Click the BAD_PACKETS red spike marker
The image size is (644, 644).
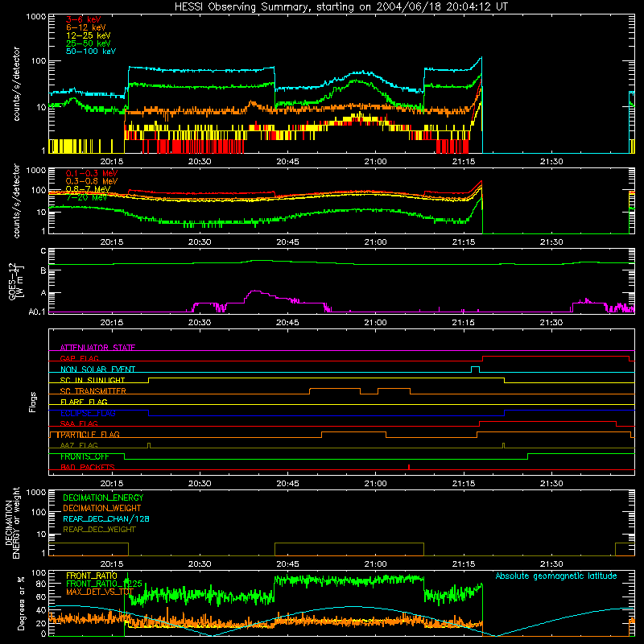coord(409,467)
